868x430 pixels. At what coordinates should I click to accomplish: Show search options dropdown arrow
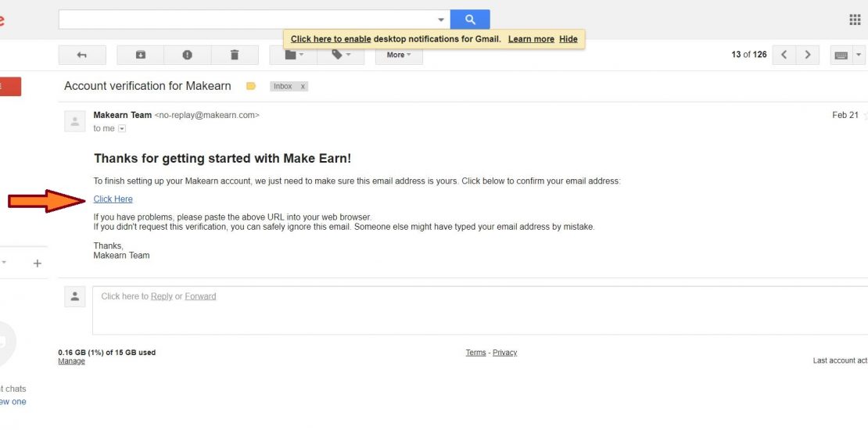(441, 20)
